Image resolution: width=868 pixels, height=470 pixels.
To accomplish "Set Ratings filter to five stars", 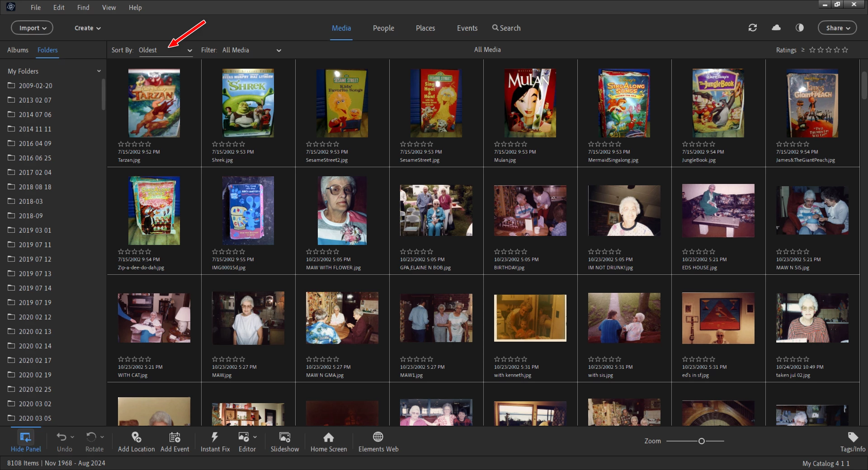I will pos(845,50).
